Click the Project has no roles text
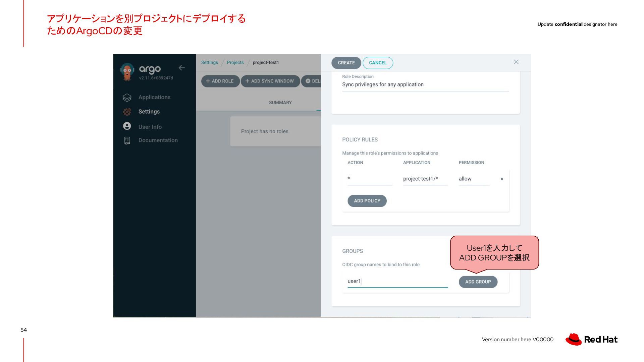 tap(265, 131)
